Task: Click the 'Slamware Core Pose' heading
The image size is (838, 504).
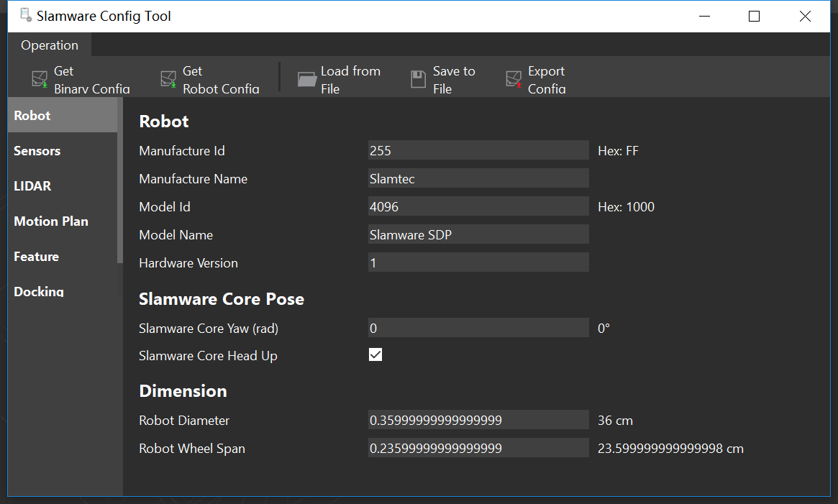Action: pos(222,299)
